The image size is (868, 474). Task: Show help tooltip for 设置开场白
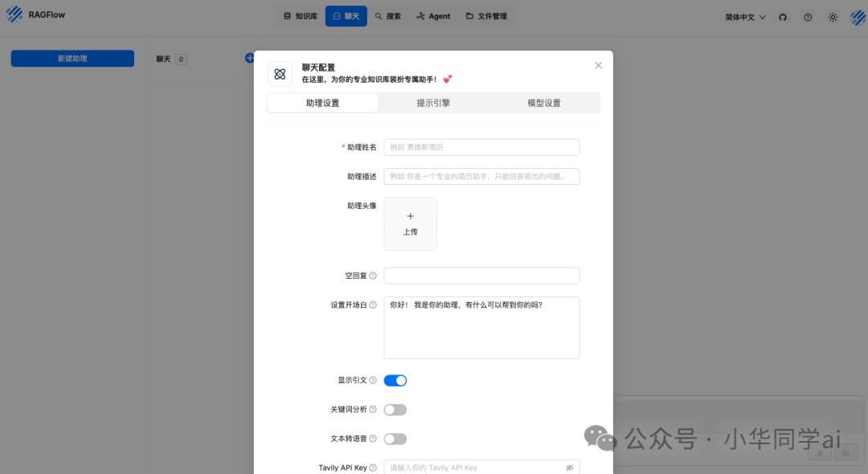coord(373,304)
